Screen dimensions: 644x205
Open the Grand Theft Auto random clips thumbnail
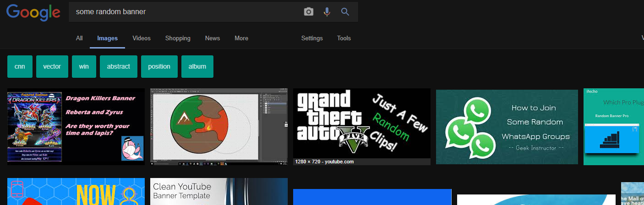point(362,123)
